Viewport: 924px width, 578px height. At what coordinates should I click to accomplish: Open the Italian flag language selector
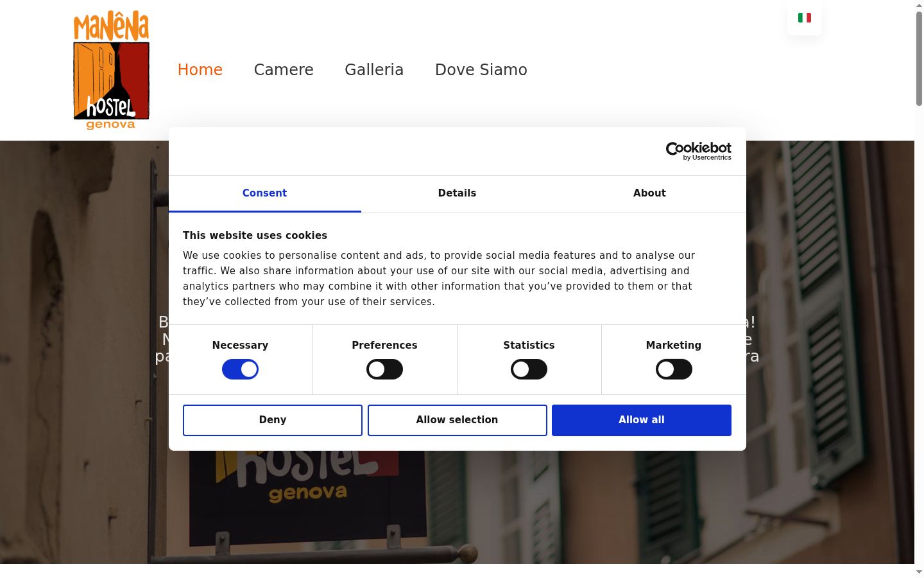805,18
